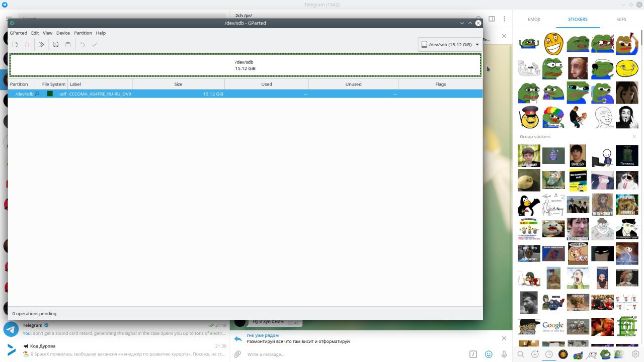
Task: Click the recent stickers clock icon
Action: [549, 354]
